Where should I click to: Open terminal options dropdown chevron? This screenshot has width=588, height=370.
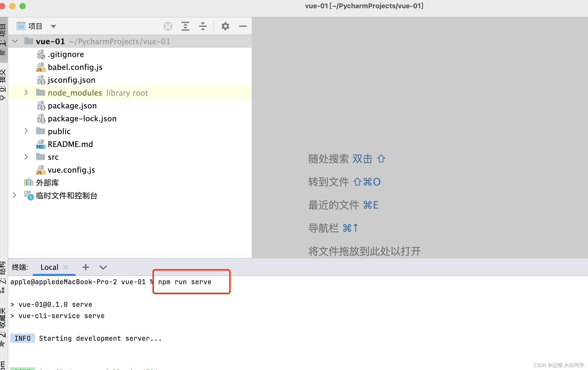[103, 267]
